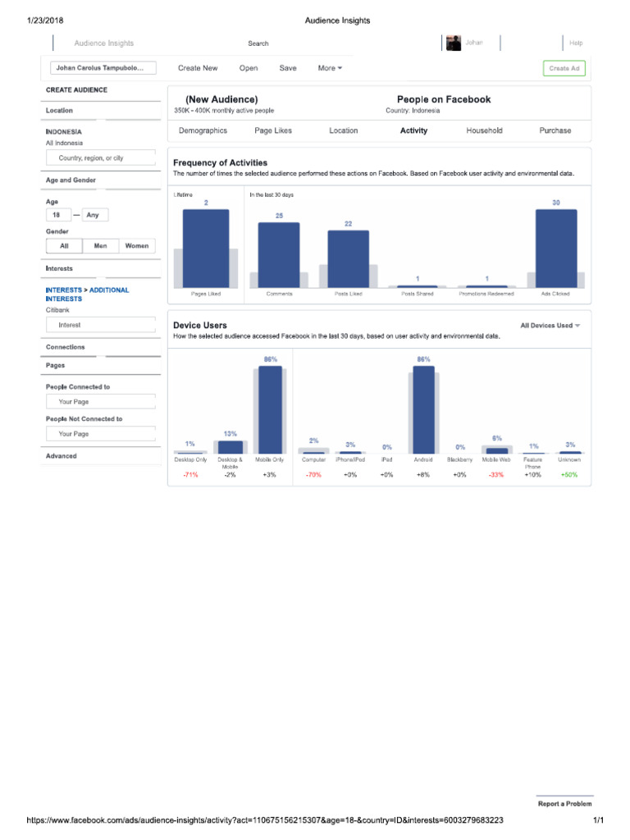This screenshot has width=630, height=840.
Task: Click the +50% Unknown value
Action: [x=569, y=475]
